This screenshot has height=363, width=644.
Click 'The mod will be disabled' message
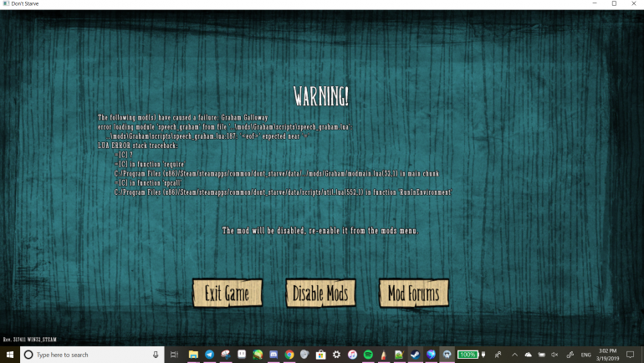(x=320, y=230)
